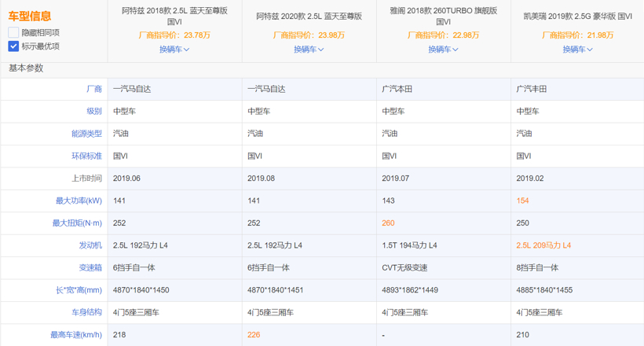
Task: Click the 最高车速(km/h) parameter label
Action: click(x=76, y=334)
